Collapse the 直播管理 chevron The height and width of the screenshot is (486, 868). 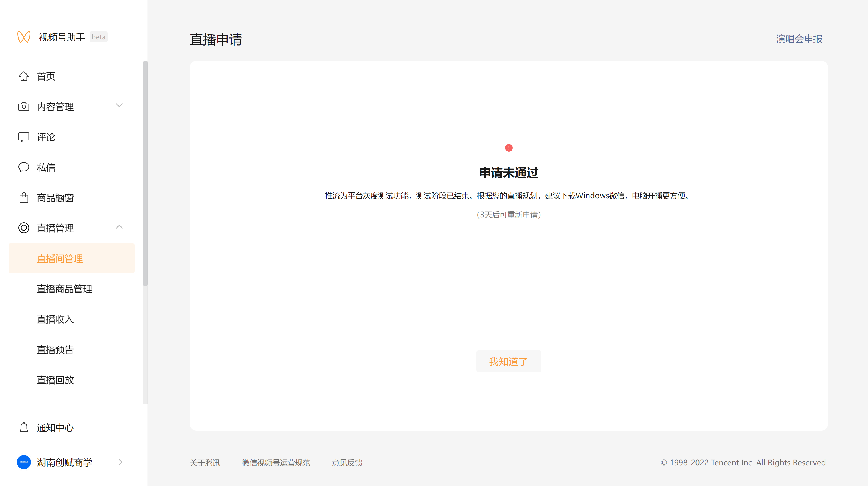click(119, 227)
